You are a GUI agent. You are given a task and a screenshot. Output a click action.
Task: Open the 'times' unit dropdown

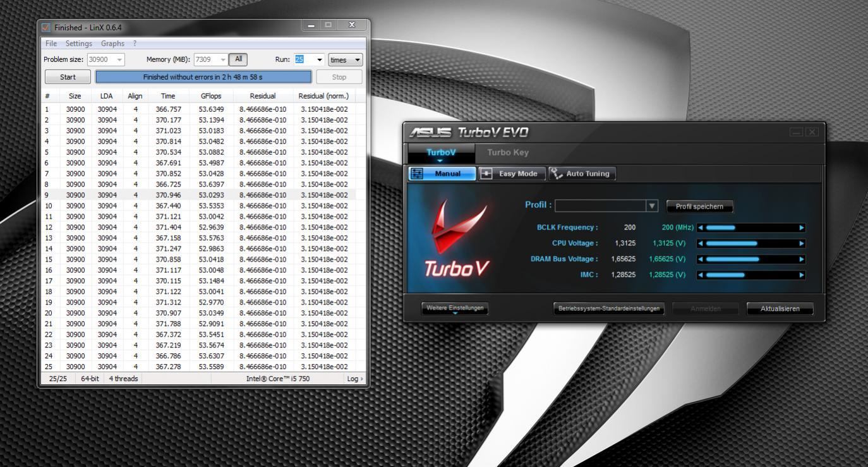346,59
